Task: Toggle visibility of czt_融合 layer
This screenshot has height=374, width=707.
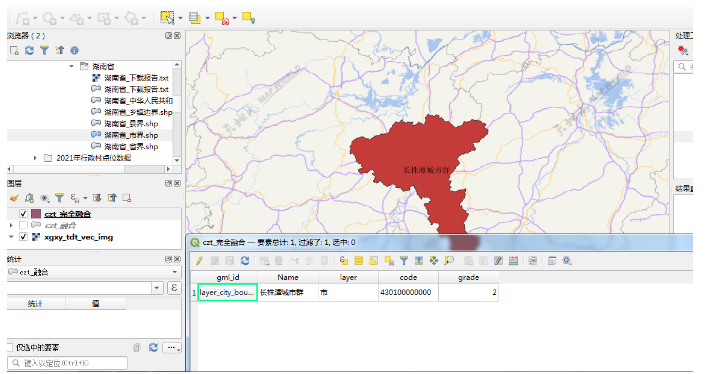Action: [23, 225]
